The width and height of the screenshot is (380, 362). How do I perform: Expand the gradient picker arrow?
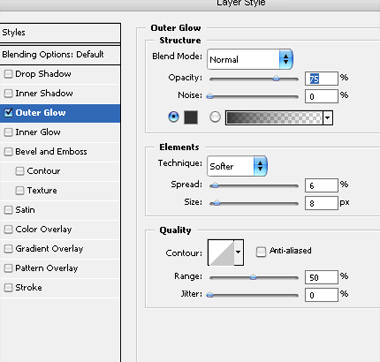(328, 118)
